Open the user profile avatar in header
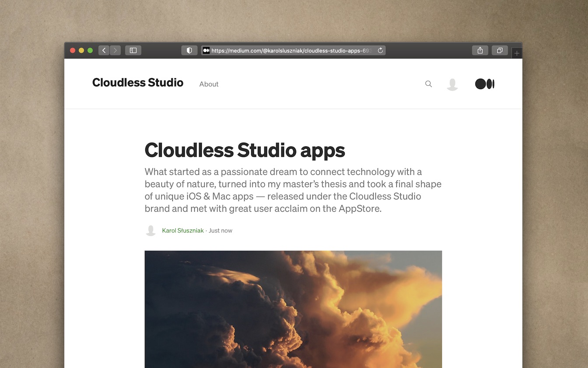Viewport: 588px width, 368px height. (x=452, y=84)
